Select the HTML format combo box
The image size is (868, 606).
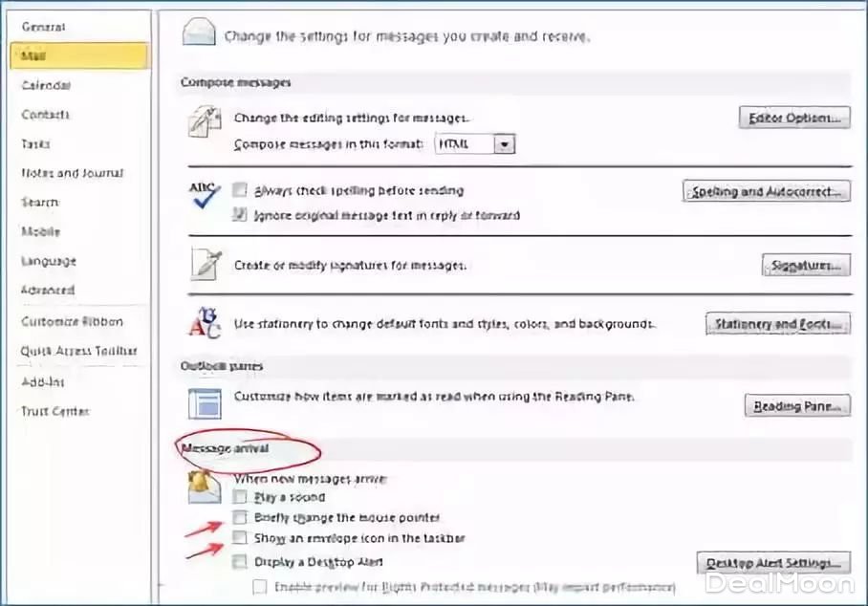tap(465, 144)
